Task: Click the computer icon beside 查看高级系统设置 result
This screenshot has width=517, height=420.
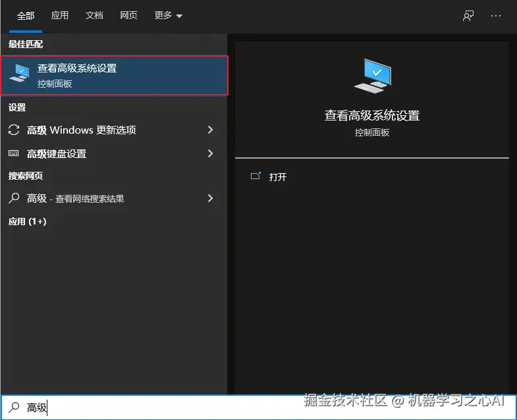Action: tap(20, 73)
